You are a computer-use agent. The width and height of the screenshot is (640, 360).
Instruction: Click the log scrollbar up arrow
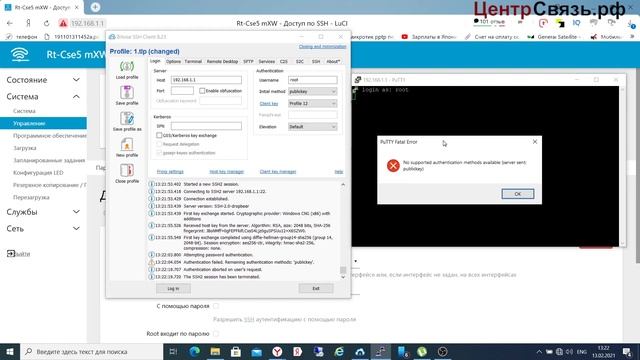tap(343, 184)
